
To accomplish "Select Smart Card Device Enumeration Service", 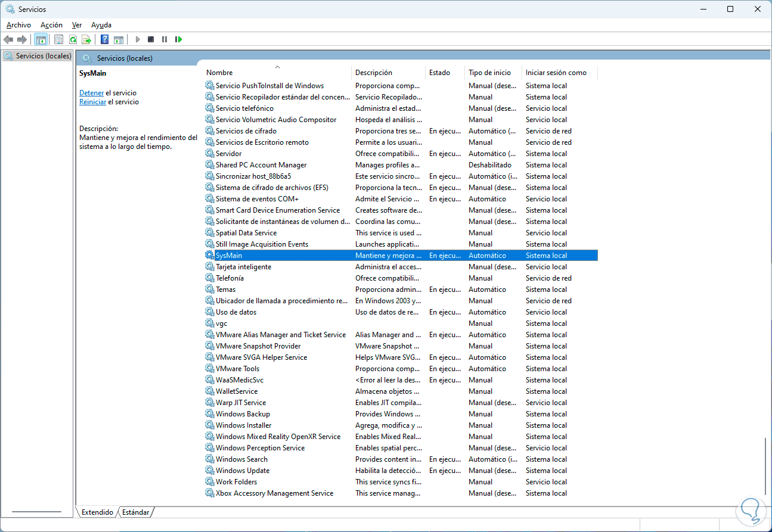I will point(401,210).
